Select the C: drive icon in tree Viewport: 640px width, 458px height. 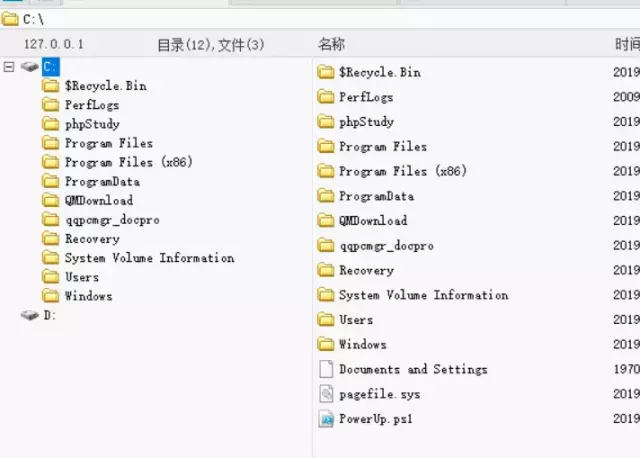pyautogui.click(x=30, y=66)
